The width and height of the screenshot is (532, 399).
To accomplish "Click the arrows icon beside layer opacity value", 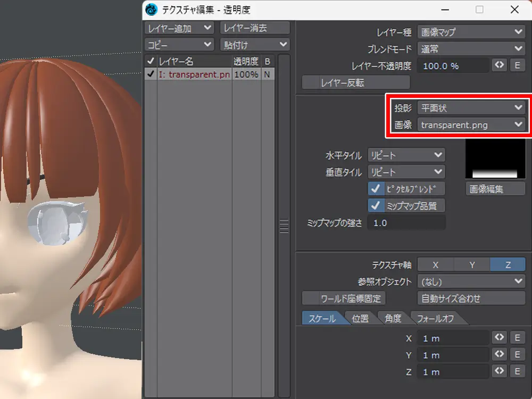I will [x=499, y=65].
